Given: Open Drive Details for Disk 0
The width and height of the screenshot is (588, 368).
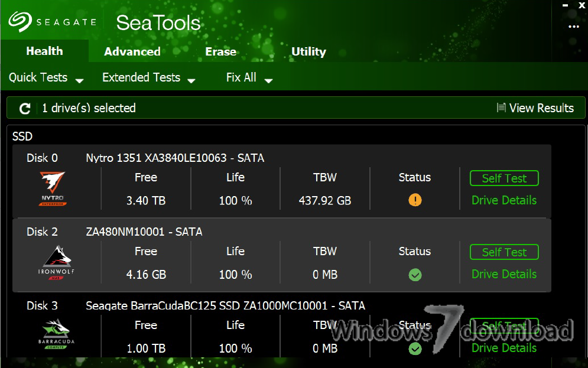Looking at the screenshot, I should click(504, 200).
